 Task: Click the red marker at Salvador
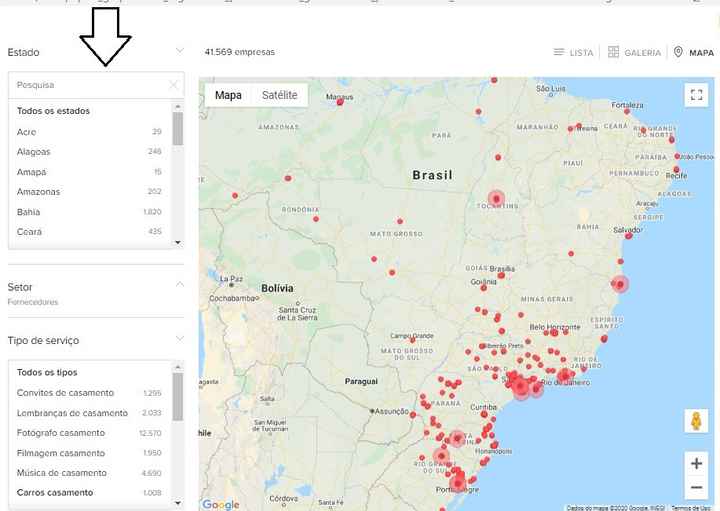[629, 236]
